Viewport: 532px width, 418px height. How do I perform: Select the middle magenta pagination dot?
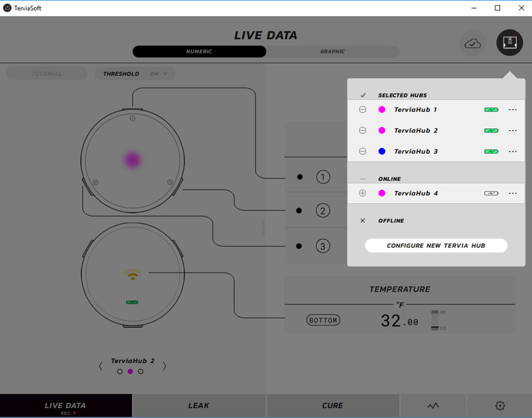point(131,372)
